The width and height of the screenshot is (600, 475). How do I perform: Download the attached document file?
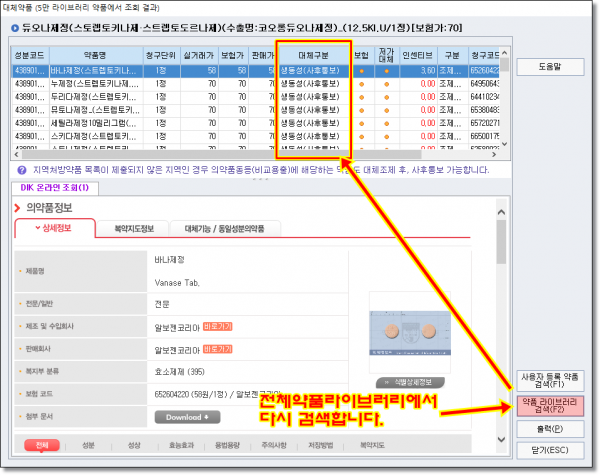tap(185, 417)
